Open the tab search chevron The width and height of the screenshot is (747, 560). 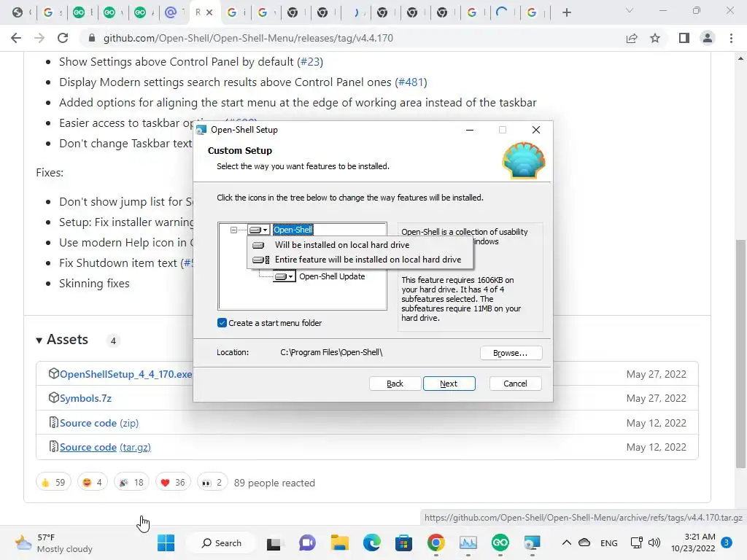630,10
